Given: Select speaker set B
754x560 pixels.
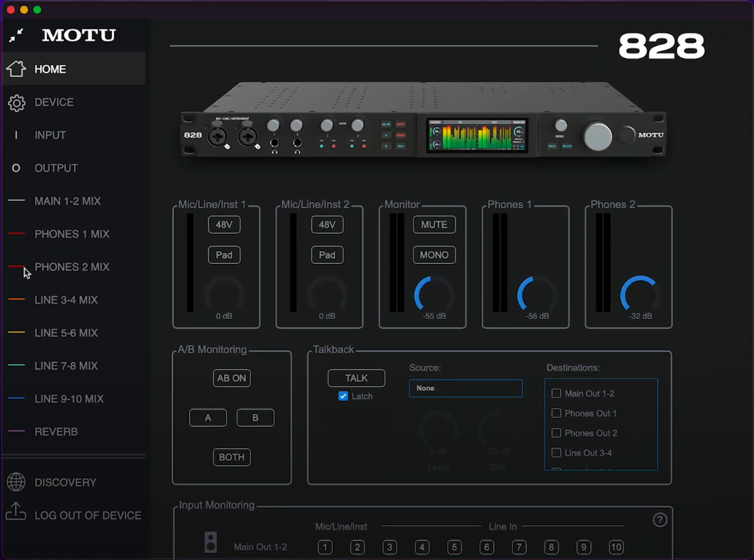Looking at the screenshot, I should tap(255, 418).
